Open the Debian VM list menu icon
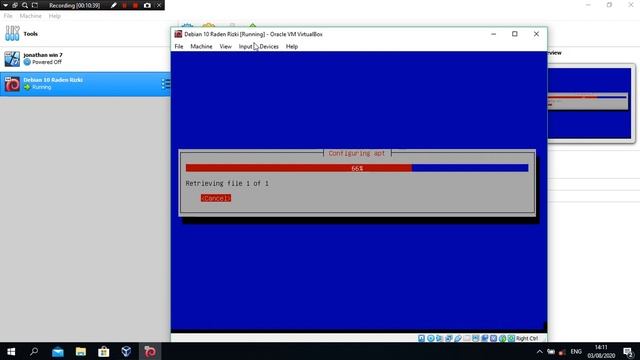 (165, 84)
